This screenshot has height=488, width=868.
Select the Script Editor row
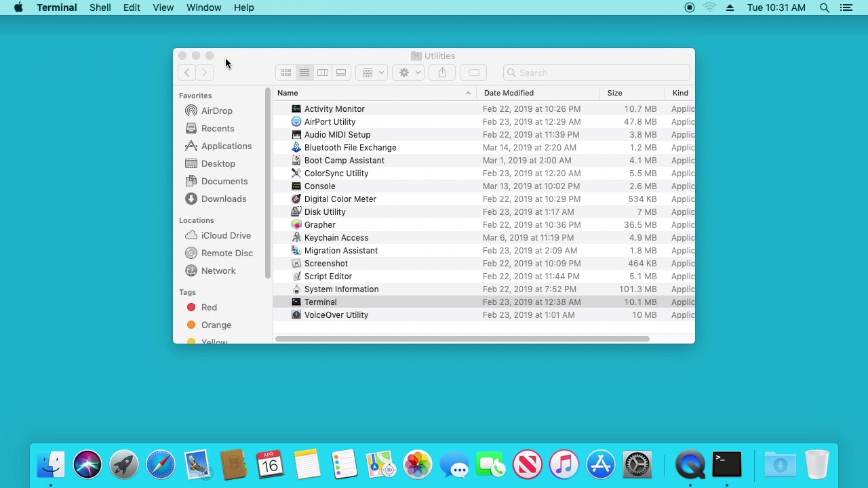click(484, 276)
